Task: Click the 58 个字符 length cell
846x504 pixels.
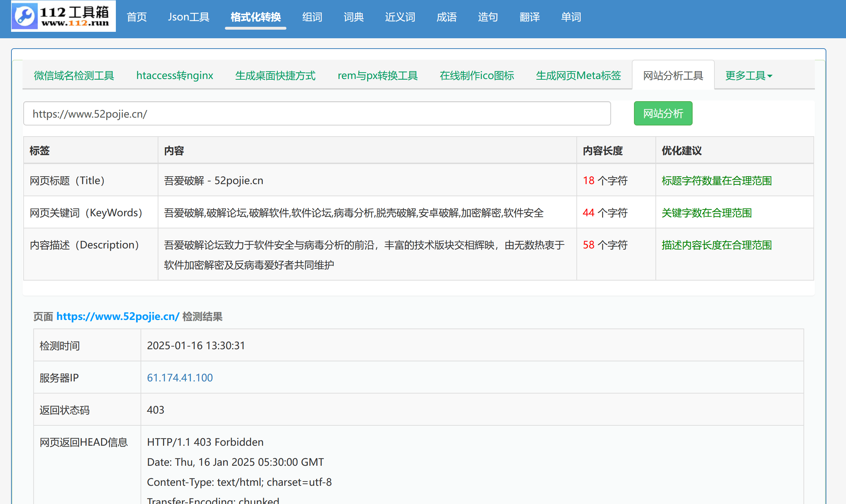Action: (605, 245)
